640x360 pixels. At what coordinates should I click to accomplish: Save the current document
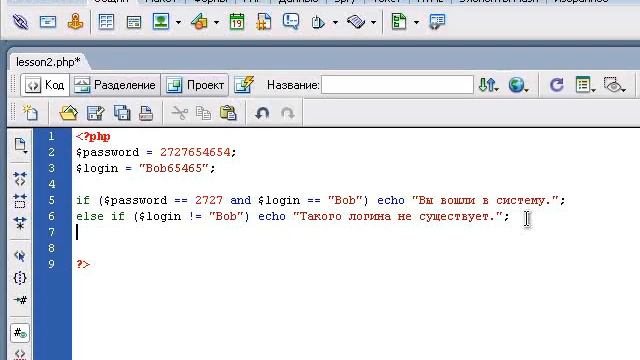(x=96, y=113)
